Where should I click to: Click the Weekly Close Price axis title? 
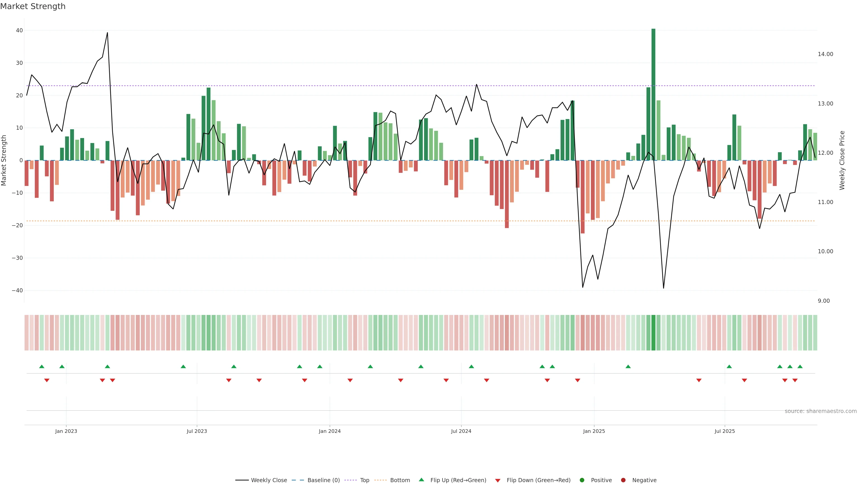842,160
